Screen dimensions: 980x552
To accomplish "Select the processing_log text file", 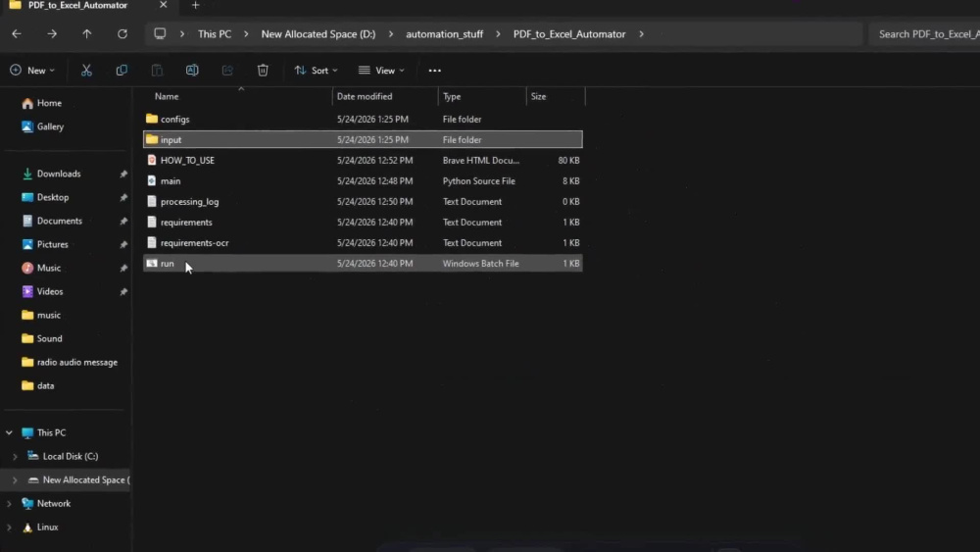I will coord(363,201).
